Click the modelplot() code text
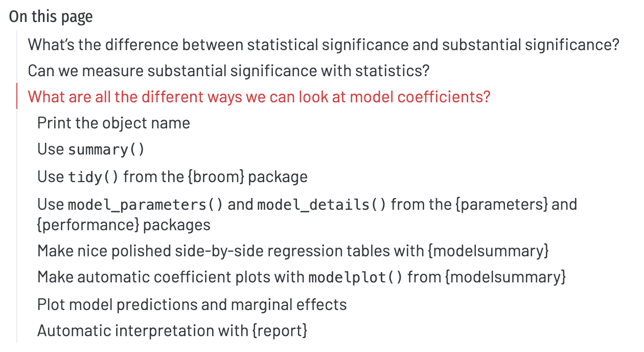The image size is (644, 352). [x=356, y=277]
